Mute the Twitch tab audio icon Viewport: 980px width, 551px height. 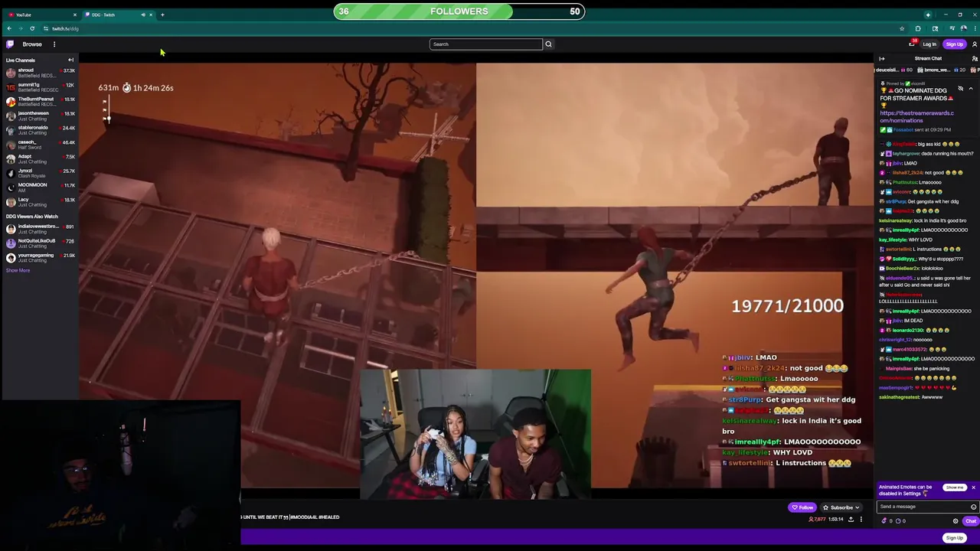pyautogui.click(x=142, y=15)
